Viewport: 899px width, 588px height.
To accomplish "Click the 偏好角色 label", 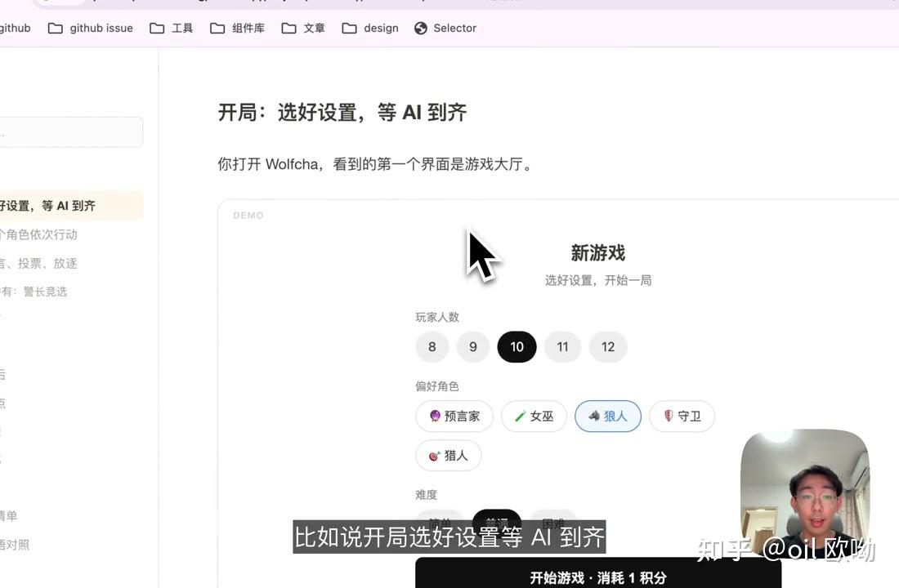I will [437, 386].
